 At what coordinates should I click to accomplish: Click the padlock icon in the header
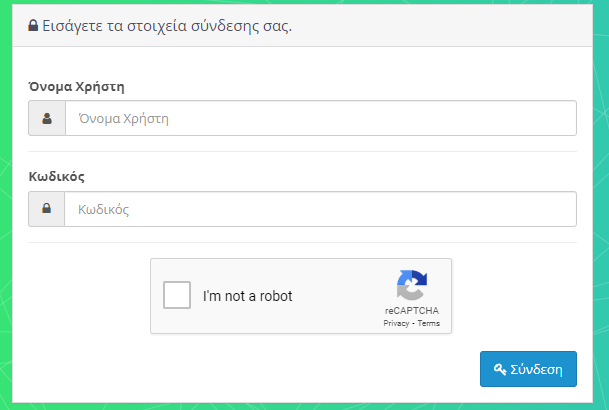33,26
